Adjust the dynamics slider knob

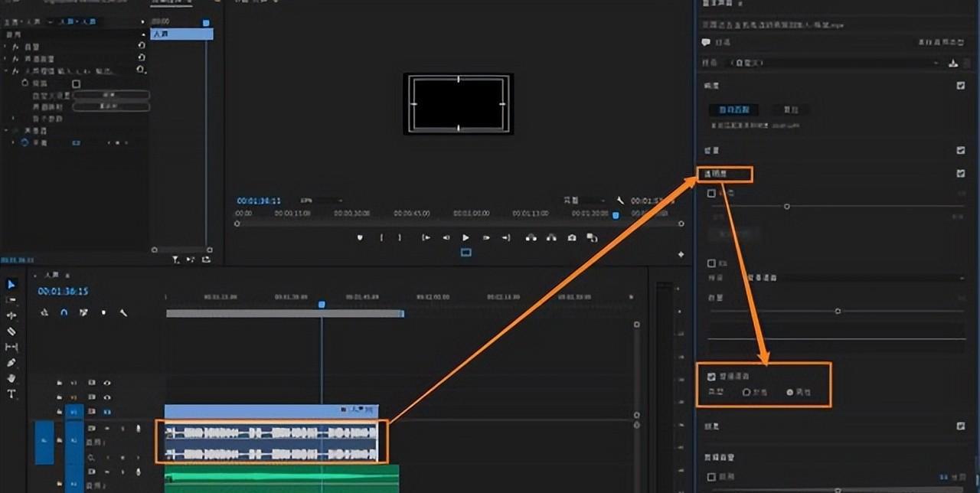tap(786, 206)
